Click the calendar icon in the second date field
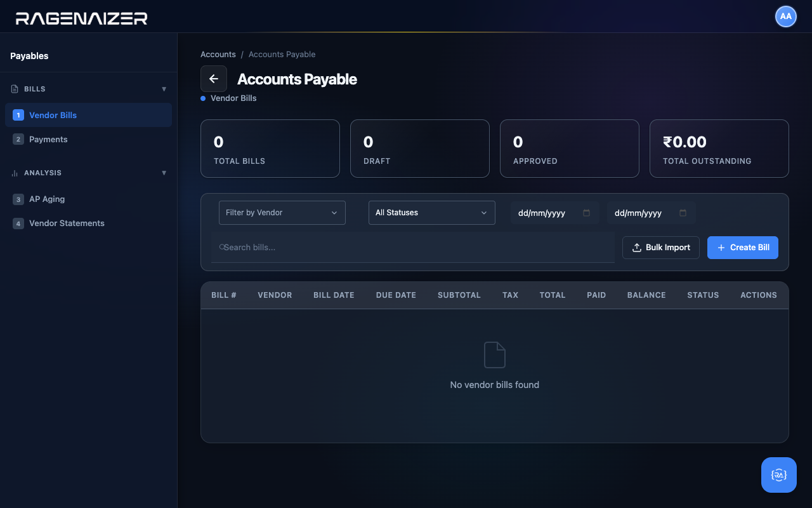812x508 pixels. [683, 213]
